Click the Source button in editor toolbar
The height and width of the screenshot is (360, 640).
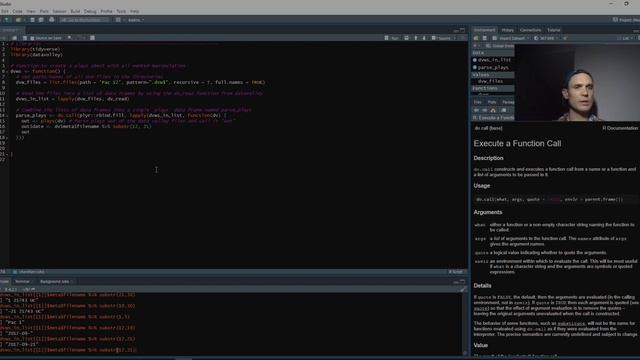[442, 38]
